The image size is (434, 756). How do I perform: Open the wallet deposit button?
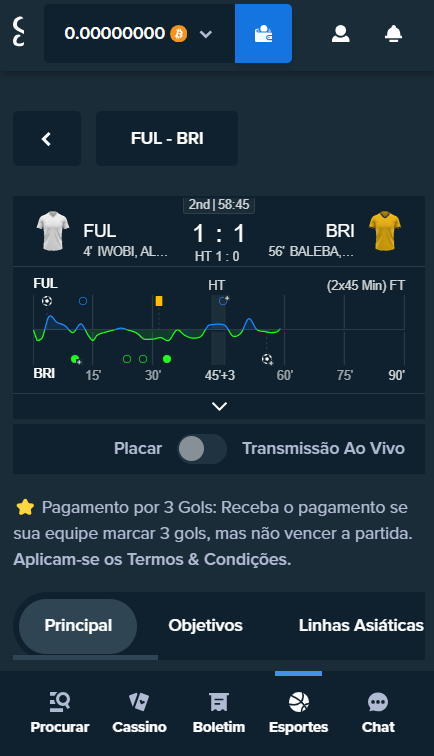(x=263, y=34)
